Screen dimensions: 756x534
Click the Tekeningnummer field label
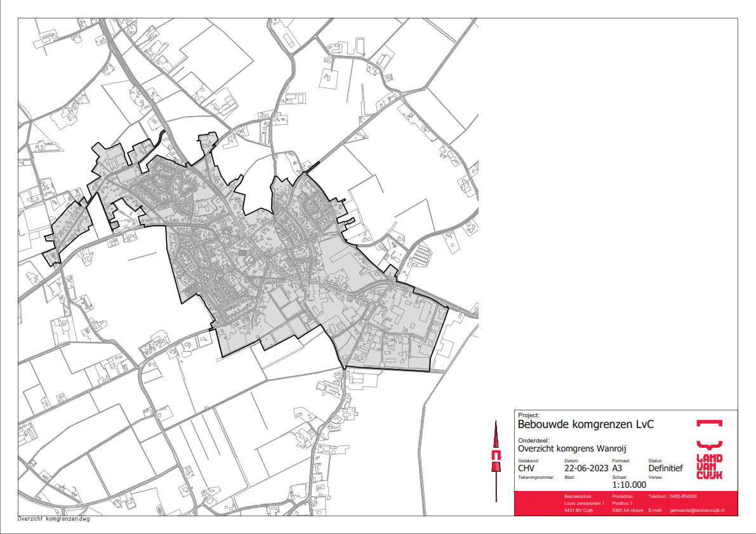536,476
